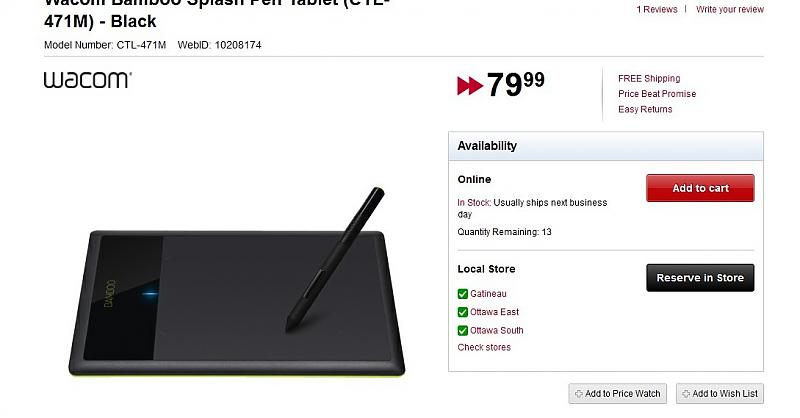Open the Price Beat Promise link
Image resolution: width=800 pixels, height=418 pixels.
[x=657, y=94]
